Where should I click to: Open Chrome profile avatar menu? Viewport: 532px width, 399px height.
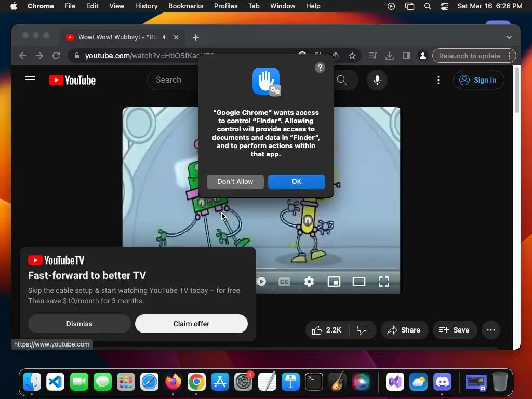(423, 56)
